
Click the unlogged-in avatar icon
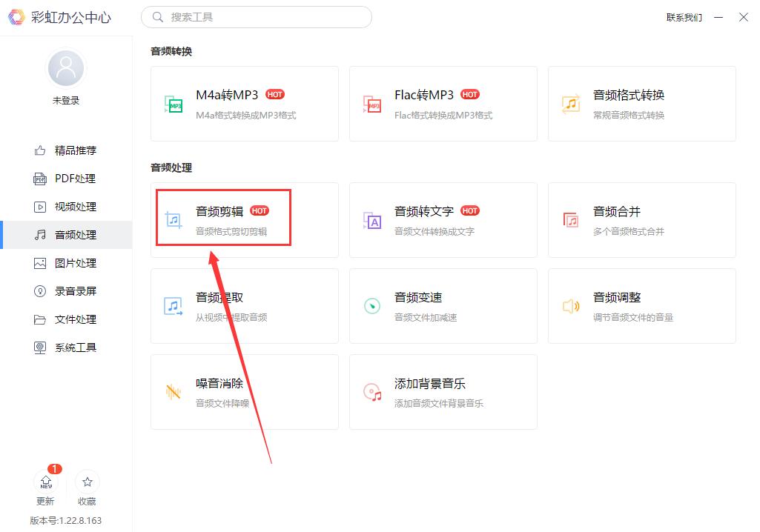pyautogui.click(x=65, y=68)
